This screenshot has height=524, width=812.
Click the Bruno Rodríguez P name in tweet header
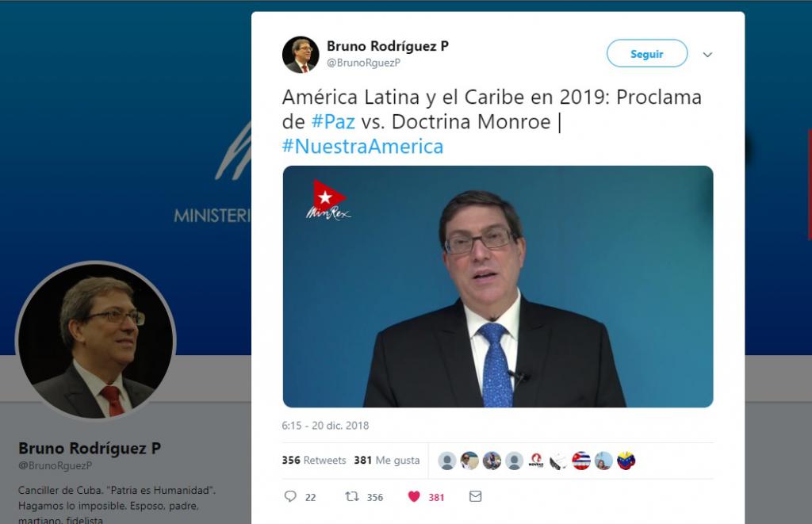[387, 46]
